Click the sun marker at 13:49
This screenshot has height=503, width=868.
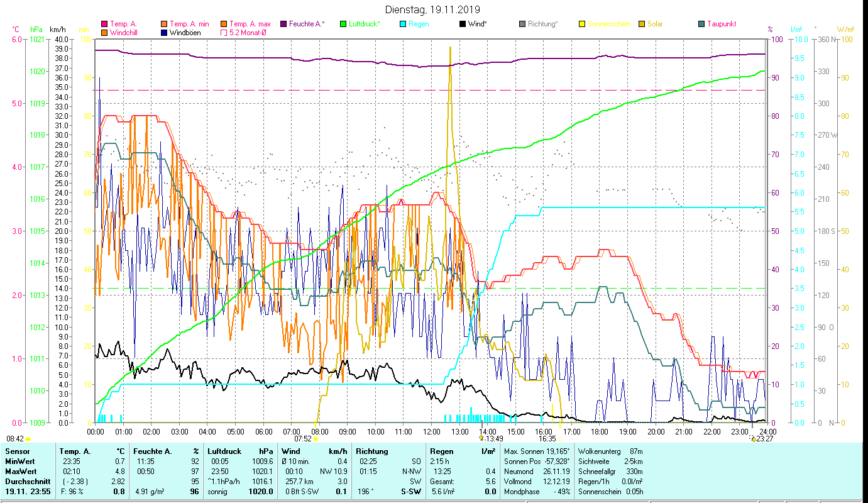(x=481, y=438)
